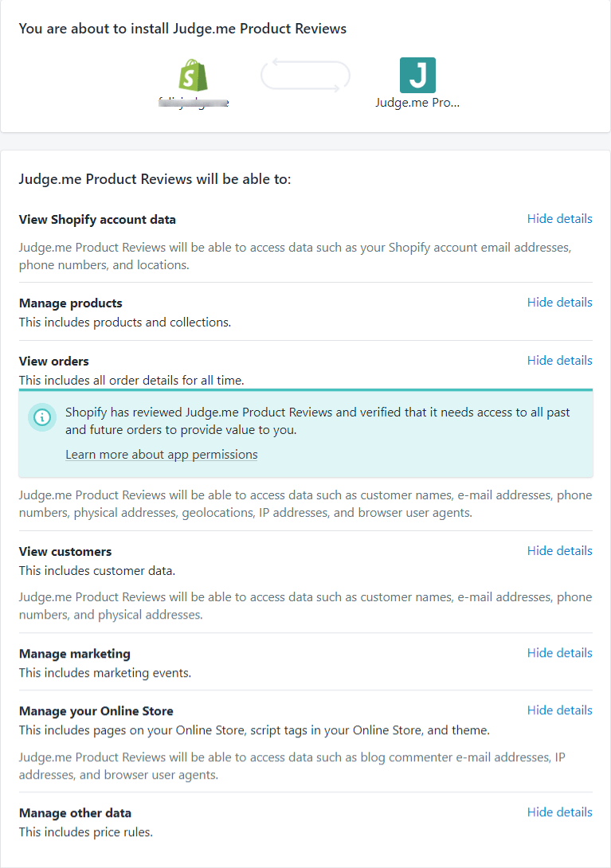Click 'Judge.me Product Reviews will be able to:' heading
The image size is (611, 868).
pos(155,179)
